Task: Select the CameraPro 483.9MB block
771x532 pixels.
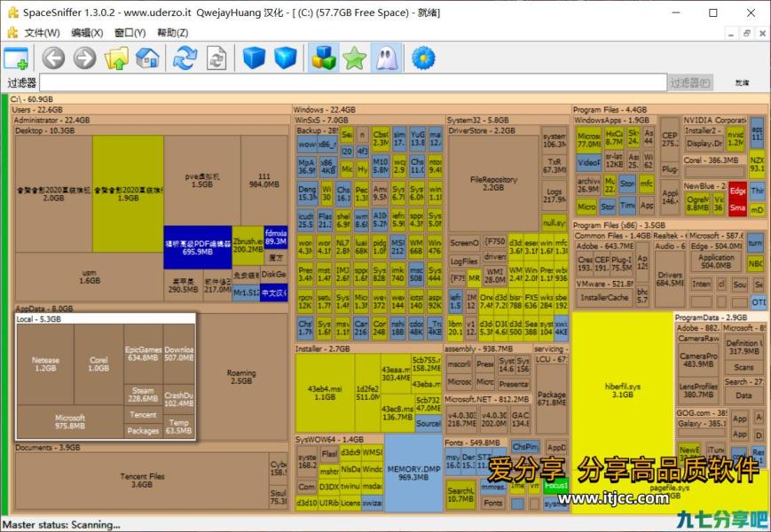Action: (x=698, y=360)
